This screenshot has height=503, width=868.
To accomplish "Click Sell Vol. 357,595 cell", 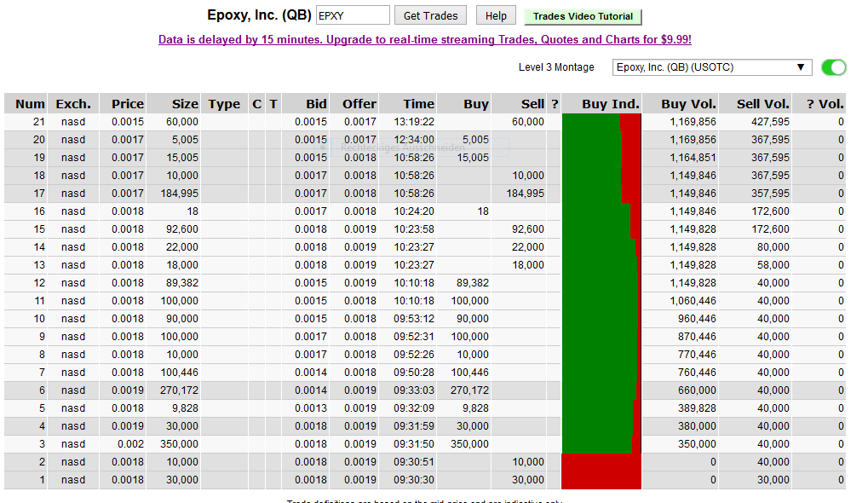I will [770, 194].
